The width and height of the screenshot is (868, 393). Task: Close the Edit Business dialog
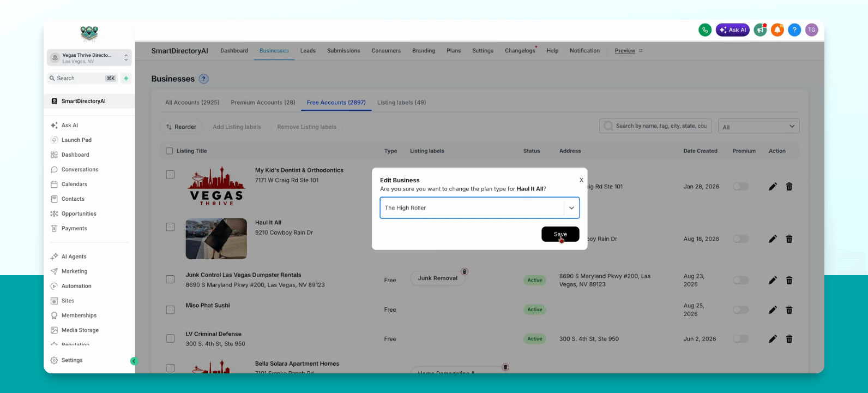point(581,180)
